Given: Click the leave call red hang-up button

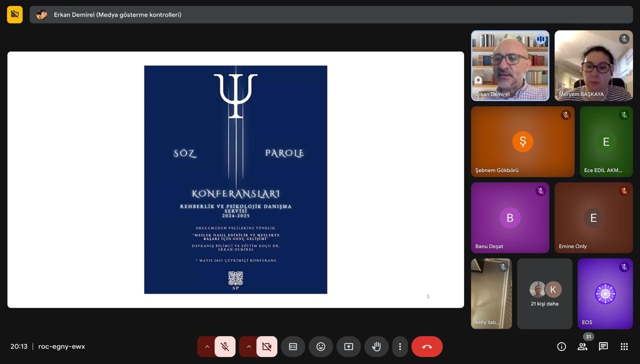Looking at the screenshot, I should (x=426, y=347).
